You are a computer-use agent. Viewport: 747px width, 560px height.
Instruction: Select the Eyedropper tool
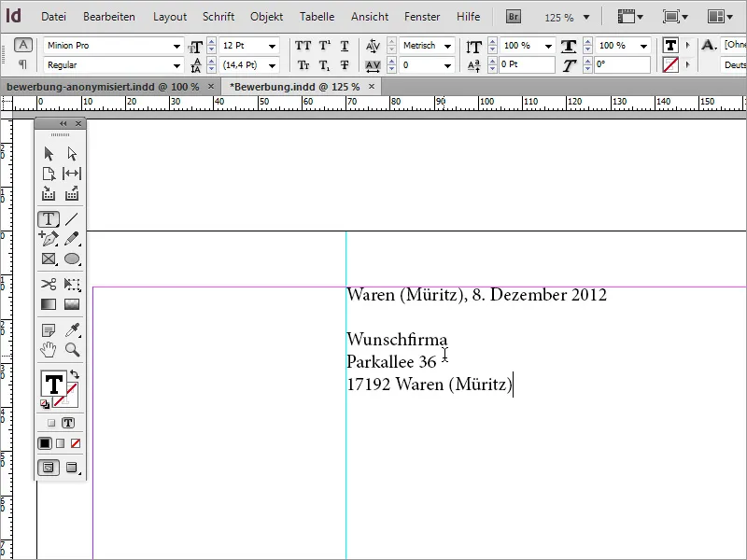(x=72, y=329)
